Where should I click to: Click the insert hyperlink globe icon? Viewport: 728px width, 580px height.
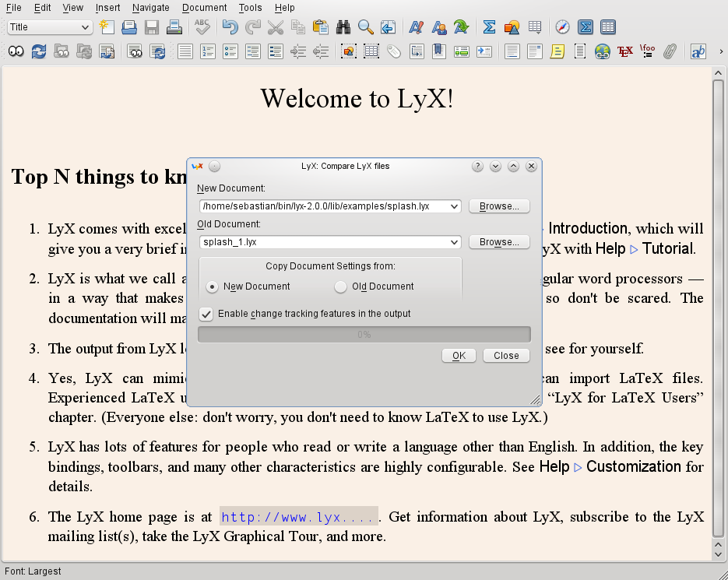(x=601, y=51)
